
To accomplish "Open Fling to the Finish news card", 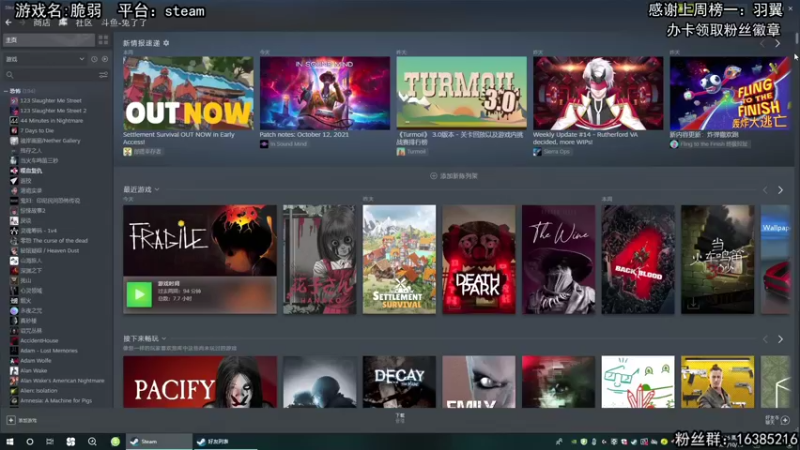I will [x=730, y=93].
